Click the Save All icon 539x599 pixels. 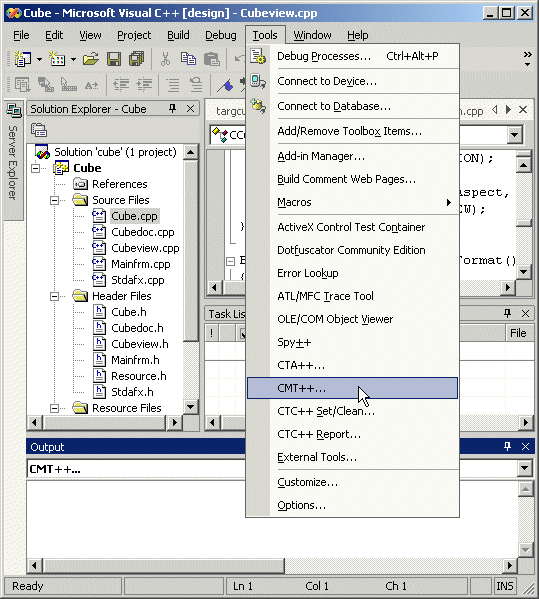[x=136, y=59]
